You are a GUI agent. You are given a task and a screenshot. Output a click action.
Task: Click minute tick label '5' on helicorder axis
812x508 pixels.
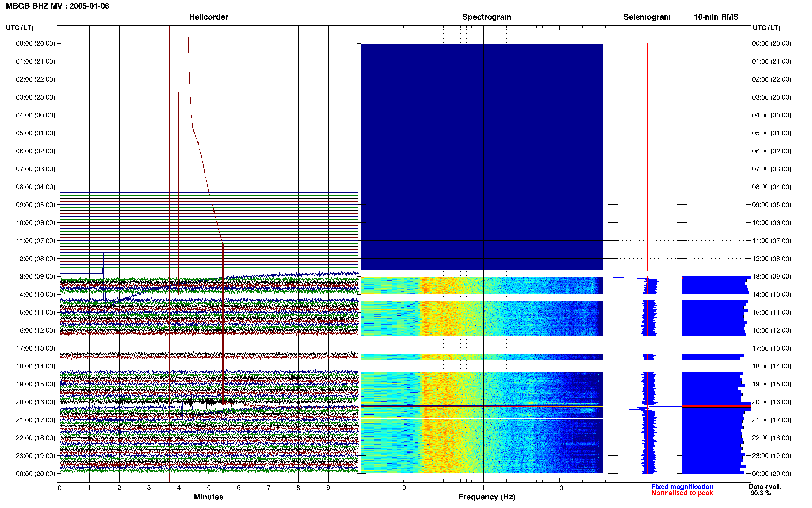tap(209, 487)
